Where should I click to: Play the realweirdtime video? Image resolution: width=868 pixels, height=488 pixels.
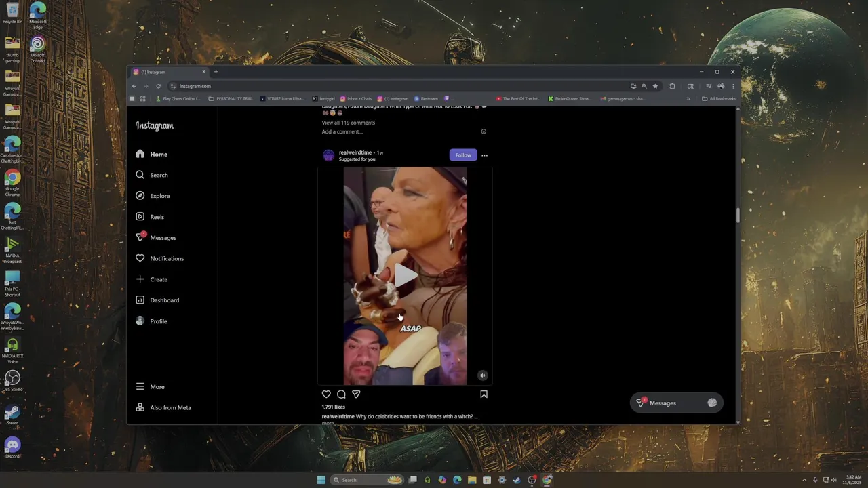tap(405, 275)
